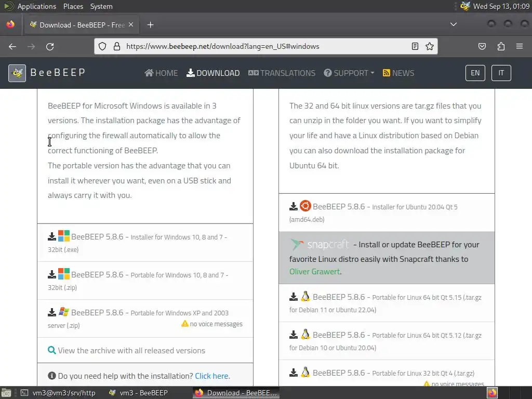532x399 pixels.
Task: Open the Places menu
Action: tap(73, 6)
